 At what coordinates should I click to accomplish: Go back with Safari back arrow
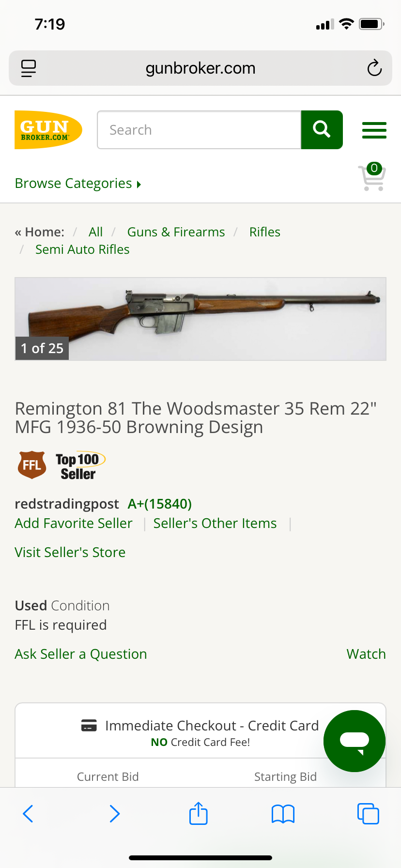tap(28, 814)
